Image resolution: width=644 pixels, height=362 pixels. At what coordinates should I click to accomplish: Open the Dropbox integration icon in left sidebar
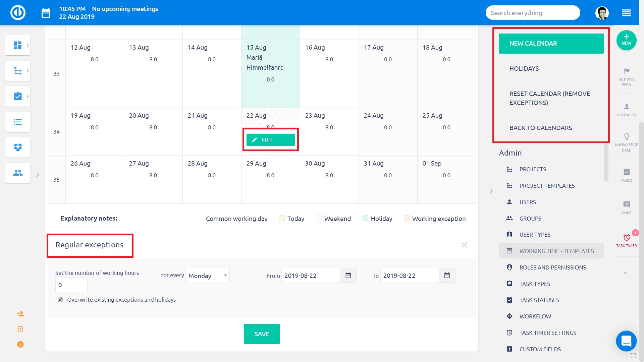point(17,147)
